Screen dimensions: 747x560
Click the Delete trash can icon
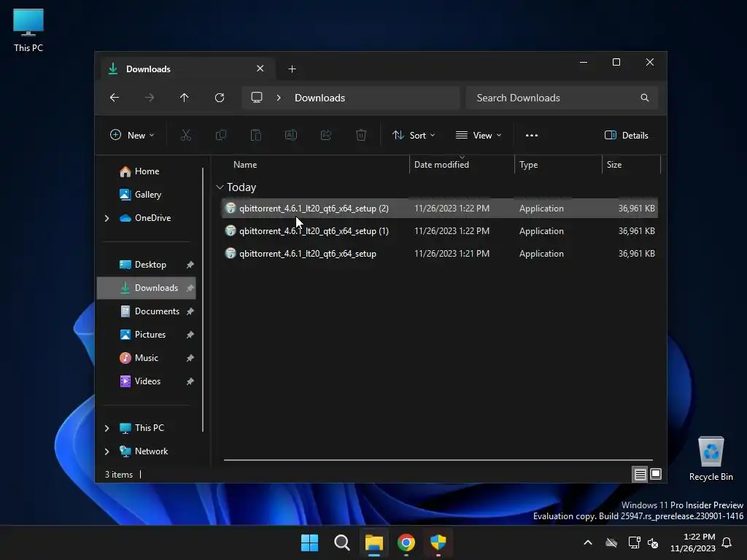click(x=361, y=135)
